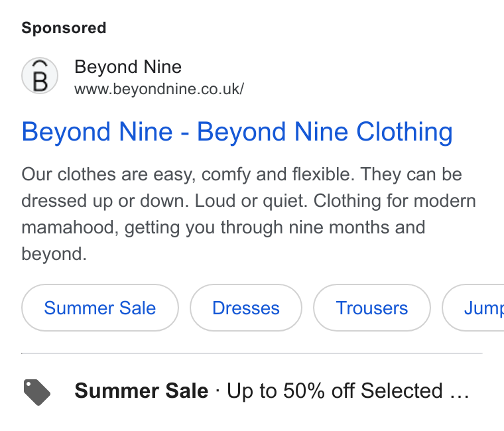Open the partially visible Jump chip
Screen dimensions: 504x431
pyautogui.click(x=473, y=308)
